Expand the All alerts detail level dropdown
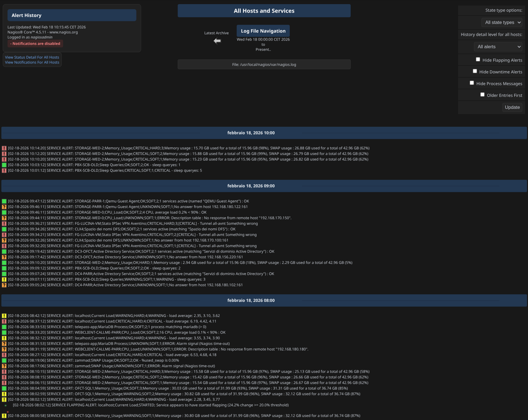Screen dimensions: 528x420 click(x=498, y=47)
